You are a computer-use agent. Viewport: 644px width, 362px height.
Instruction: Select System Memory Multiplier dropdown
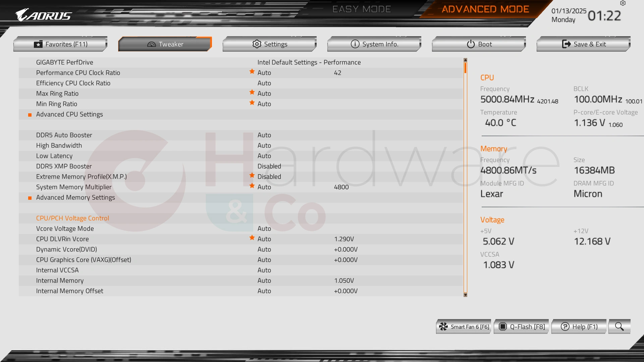tap(264, 187)
